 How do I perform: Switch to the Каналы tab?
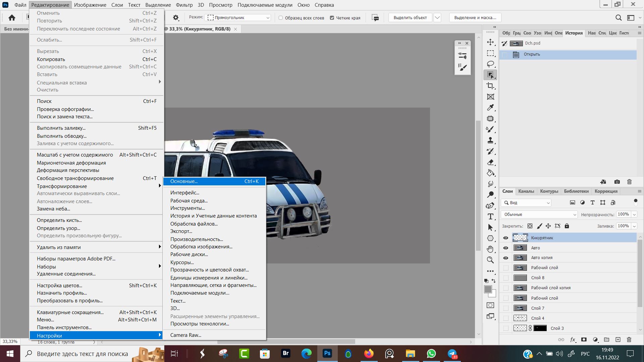point(526,191)
